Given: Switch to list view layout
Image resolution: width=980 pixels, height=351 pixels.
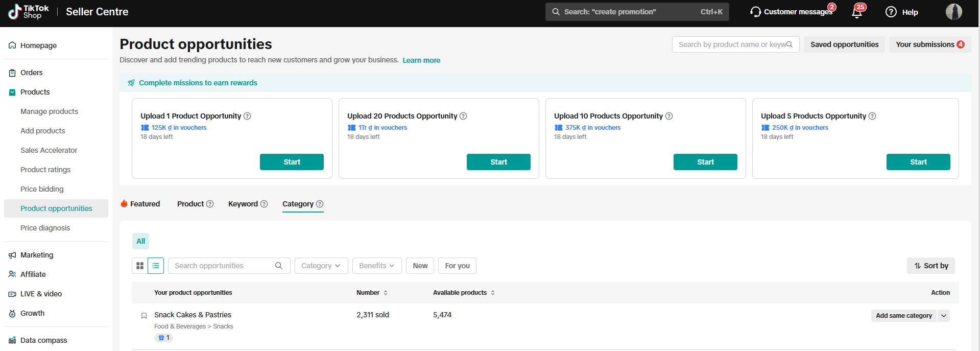Looking at the screenshot, I should click(x=156, y=266).
